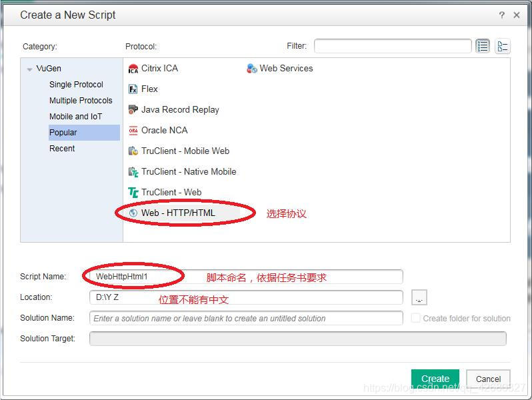Click the Location input field
Image resolution: width=532 pixels, height=400 pixels.
(246, 297)
